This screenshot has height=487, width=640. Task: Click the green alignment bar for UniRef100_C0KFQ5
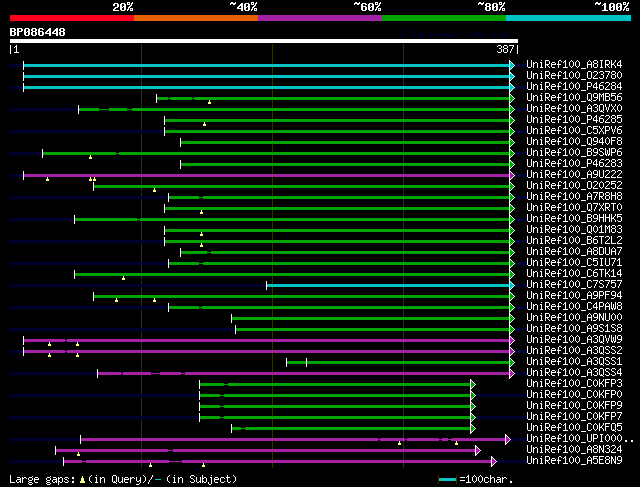pyautogui.click(x=351, y=428)
